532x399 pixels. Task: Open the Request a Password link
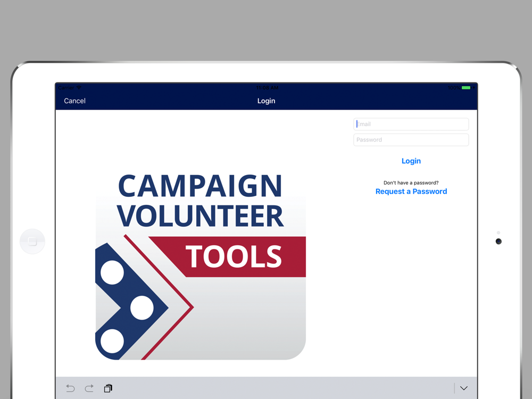pyautogui.click(x=411, y=192)
